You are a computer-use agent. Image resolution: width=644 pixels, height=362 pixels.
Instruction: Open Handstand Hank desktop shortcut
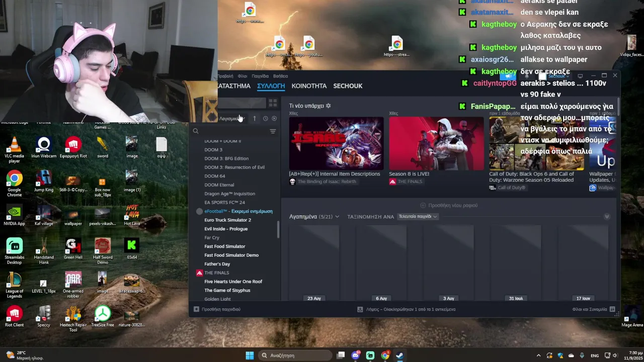tap(44, 251)
